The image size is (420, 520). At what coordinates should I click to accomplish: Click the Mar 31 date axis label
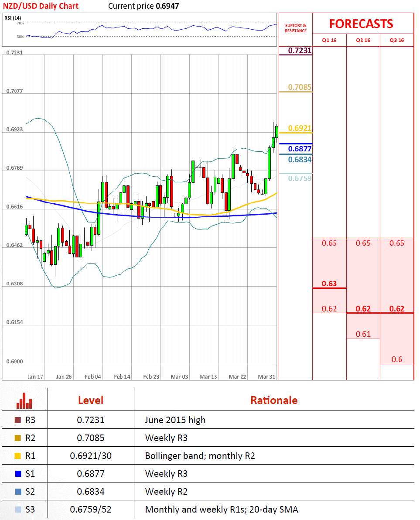tap(266, 377)
